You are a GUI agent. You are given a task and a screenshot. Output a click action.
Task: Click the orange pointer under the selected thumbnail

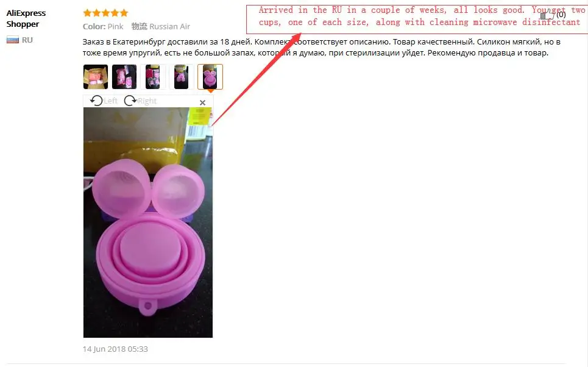[210, 91]
